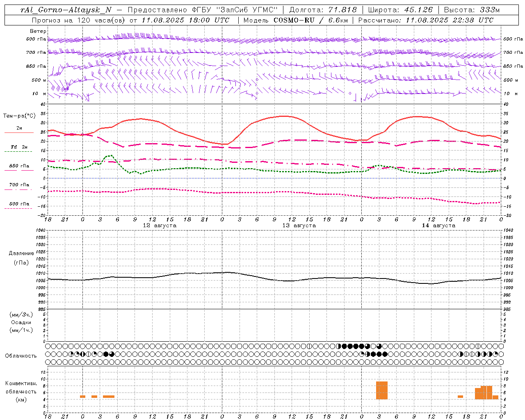The image size is (525, 420).
Task: Click the Облачность cloudiness label
Action: (x=21, y=356)
